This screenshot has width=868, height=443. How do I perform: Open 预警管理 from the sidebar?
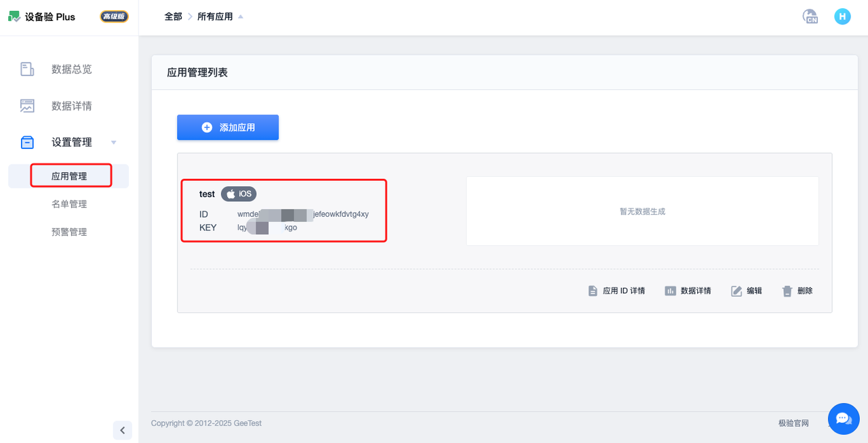pyautogui.click(x=71, y=231)
